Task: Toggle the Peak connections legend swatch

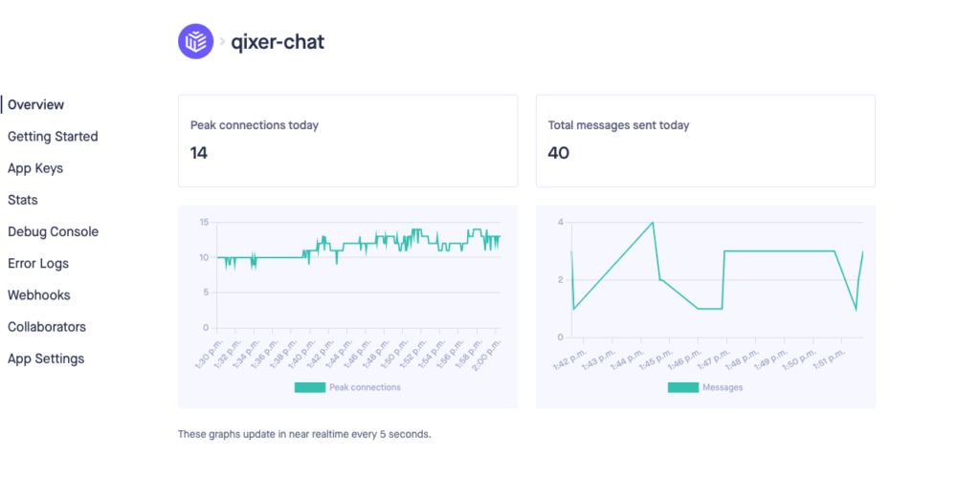Action: click(x=310, y=387)
